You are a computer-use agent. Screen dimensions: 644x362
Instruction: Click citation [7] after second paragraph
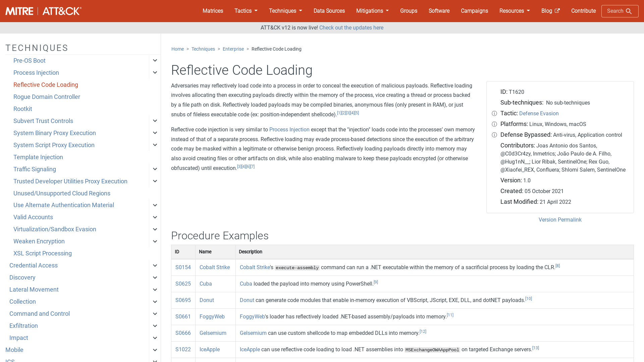coord(253,167)
